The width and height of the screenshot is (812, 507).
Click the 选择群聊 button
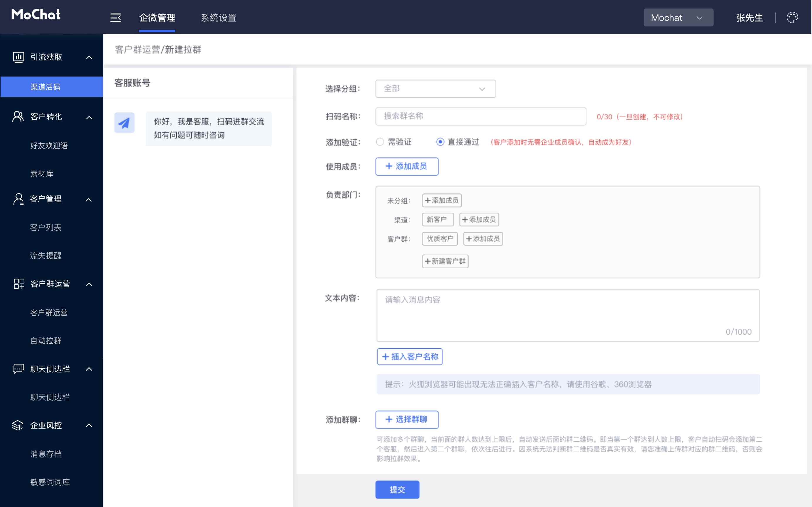pos(407,420)
